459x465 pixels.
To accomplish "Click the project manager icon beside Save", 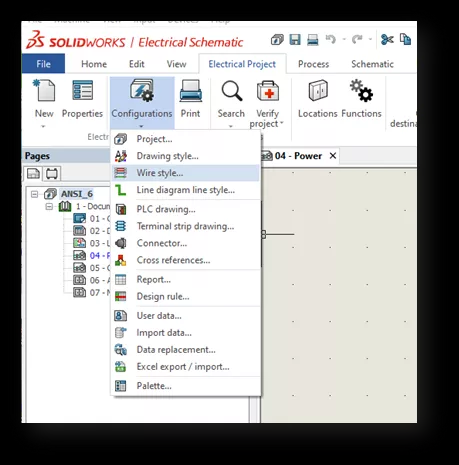I will tap(277, 40).
